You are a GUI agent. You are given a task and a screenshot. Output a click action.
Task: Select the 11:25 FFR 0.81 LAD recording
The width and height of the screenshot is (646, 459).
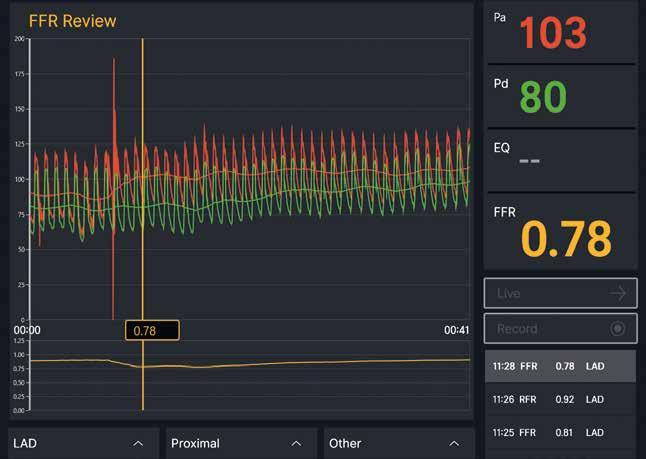click(560, 433)
